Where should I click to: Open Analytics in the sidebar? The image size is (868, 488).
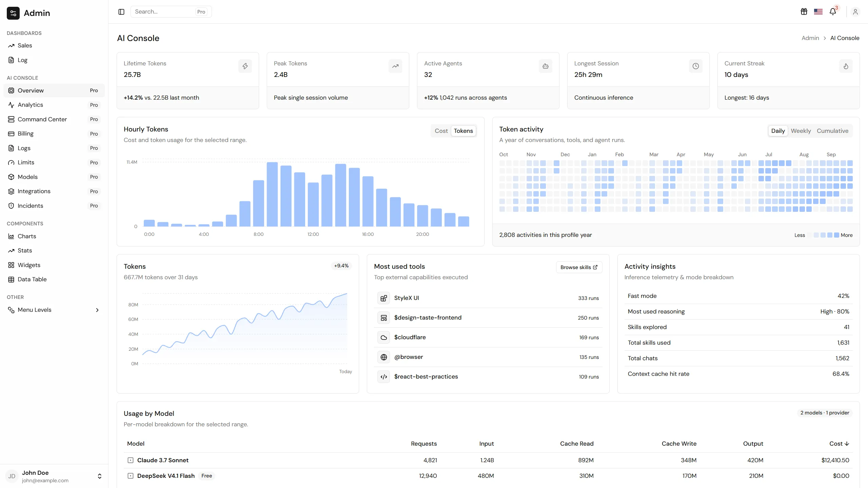click(x=54, y=105)
